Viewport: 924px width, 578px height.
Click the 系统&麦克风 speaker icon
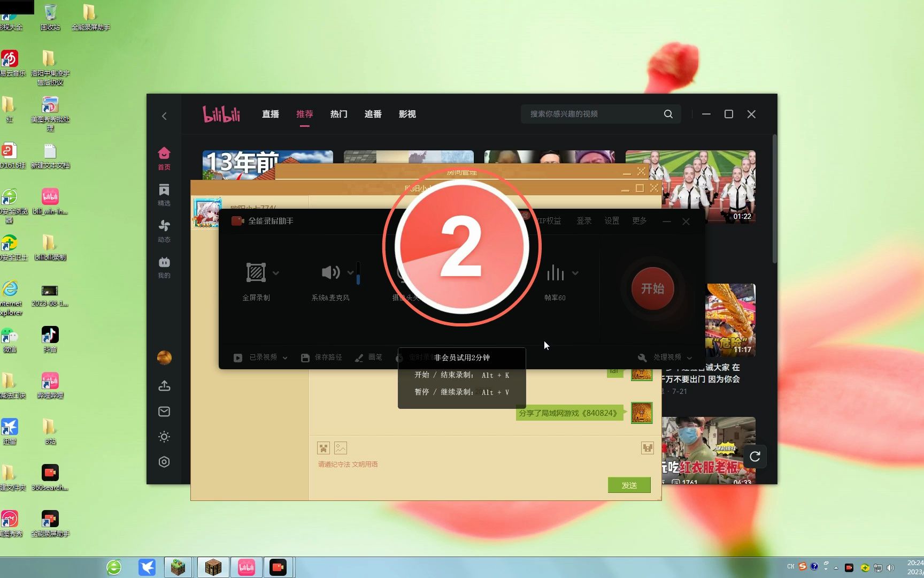tap(330, 272)
